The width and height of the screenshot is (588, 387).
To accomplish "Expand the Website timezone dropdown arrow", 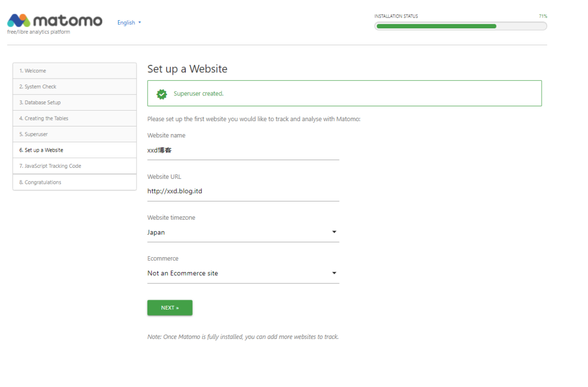I will tap(334, 232).
